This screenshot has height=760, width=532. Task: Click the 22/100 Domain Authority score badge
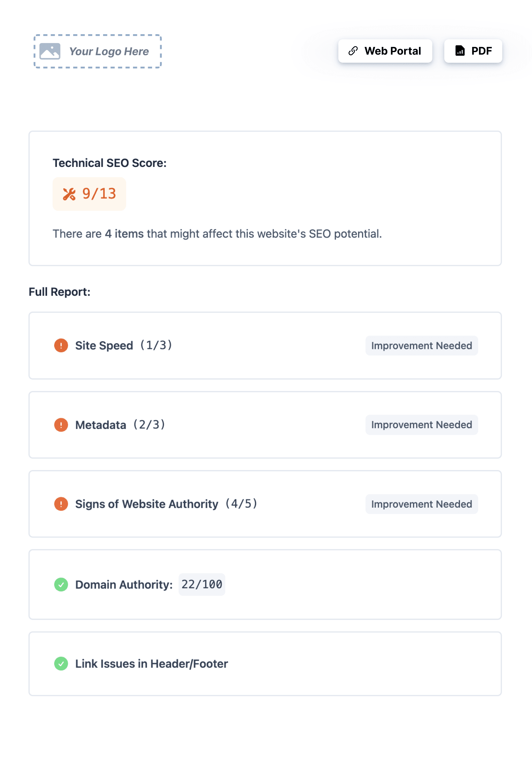point(201,584)
